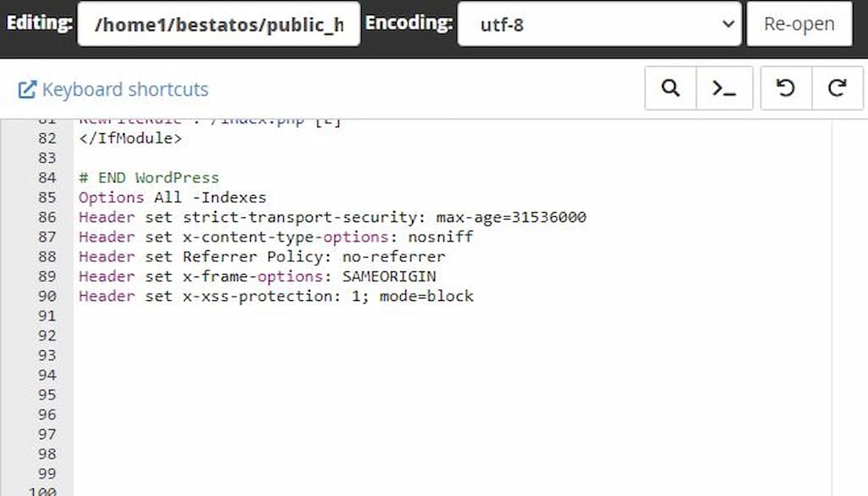Expand the utf-8 encoding dropdown
This screenshot has height=496, width=868.
pos(599,24)
